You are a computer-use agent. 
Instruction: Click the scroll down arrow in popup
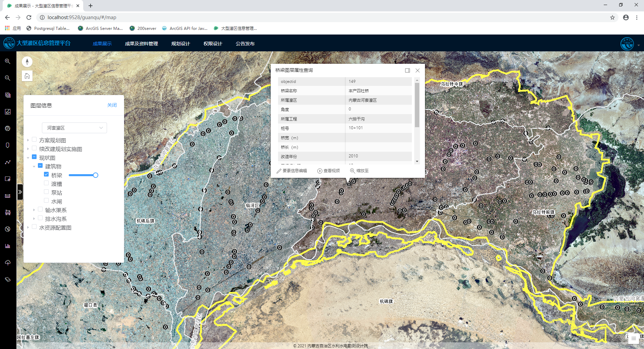pos(417,161)
